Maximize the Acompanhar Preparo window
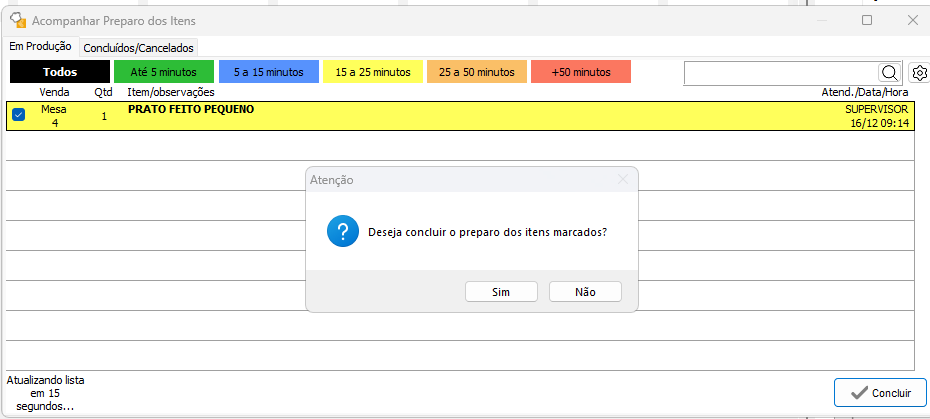The image size is (930, 419). click(x=867, y=20)
